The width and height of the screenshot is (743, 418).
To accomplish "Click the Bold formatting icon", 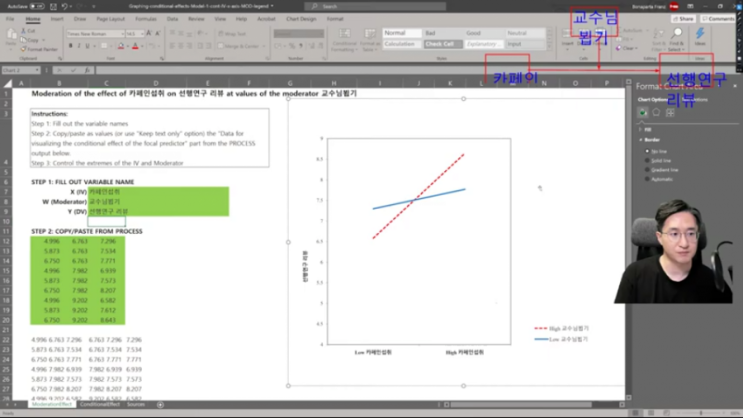I will 72,45.
